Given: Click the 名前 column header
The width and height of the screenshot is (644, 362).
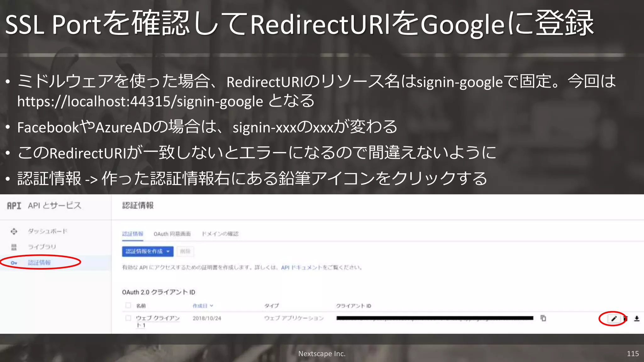Looking at the screenshot, I should 141,306.
